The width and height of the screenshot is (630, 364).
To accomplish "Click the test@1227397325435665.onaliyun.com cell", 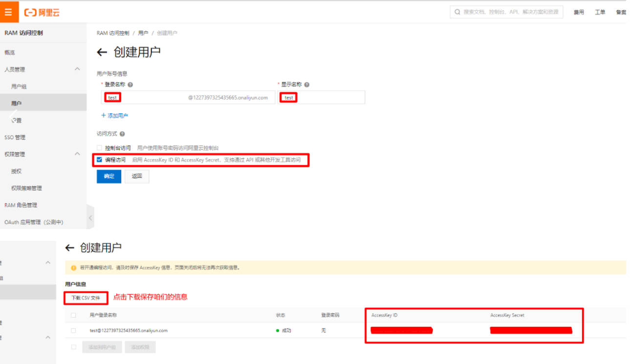I will pyautogui.click(x=129, y=331).
